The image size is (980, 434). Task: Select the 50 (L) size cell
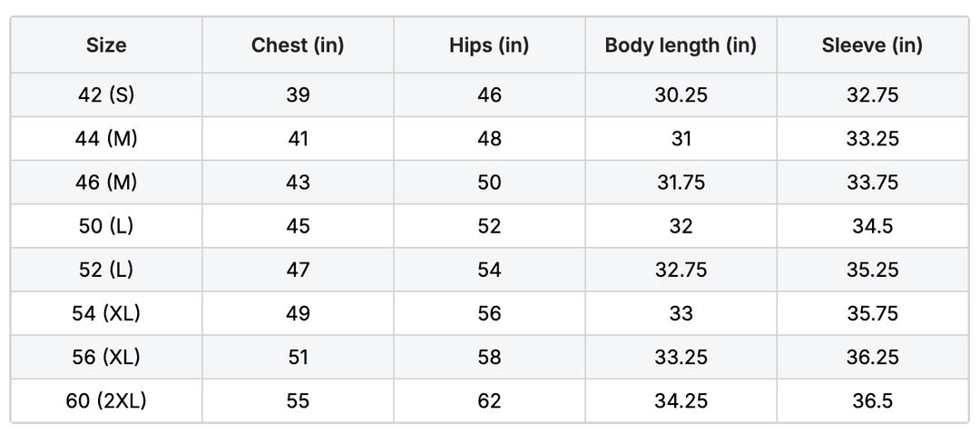coord(106,226)
